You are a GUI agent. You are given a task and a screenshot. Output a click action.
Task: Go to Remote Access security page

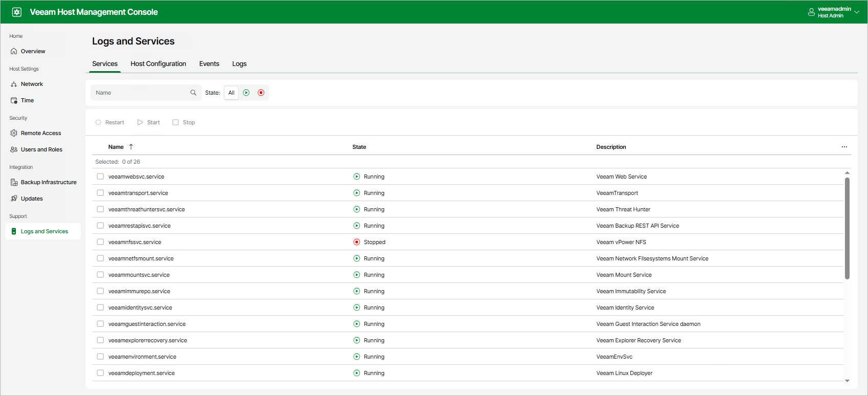click(41, 133)
